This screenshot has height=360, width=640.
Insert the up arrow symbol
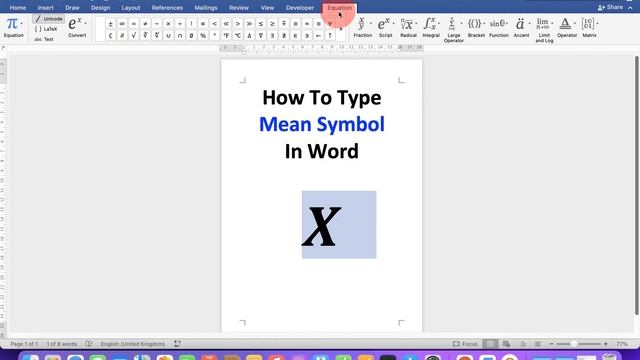pos(330,36)
